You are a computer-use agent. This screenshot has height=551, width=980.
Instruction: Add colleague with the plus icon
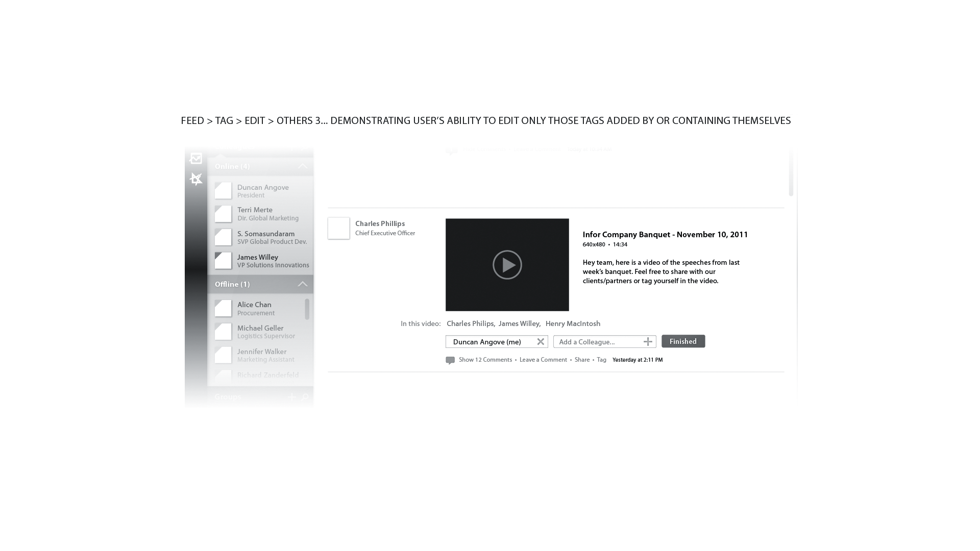(648, 342)
